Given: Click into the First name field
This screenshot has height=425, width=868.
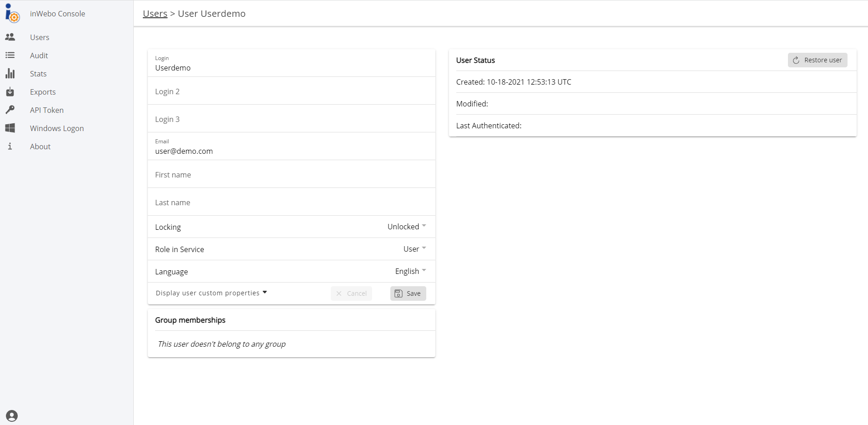Looking at the screenshot, I should click(291, 175).
